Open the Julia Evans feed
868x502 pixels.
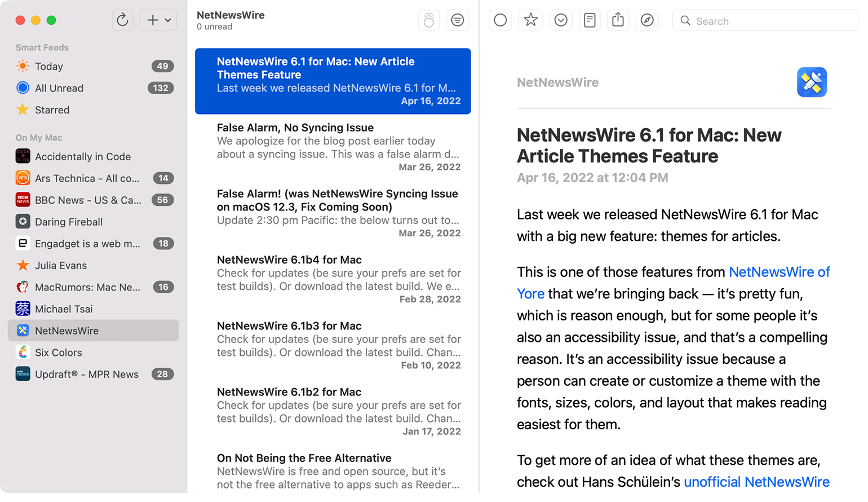(93, 266)
